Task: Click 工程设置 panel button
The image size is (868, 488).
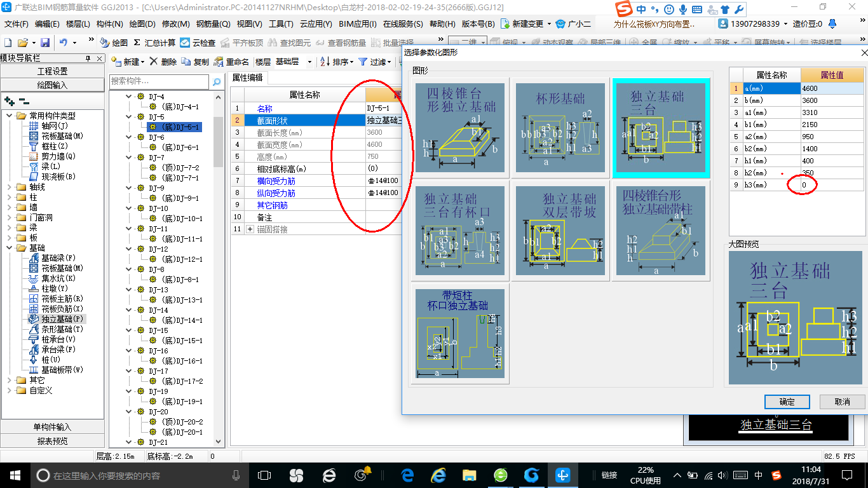Action: click(x=52, y=71)
